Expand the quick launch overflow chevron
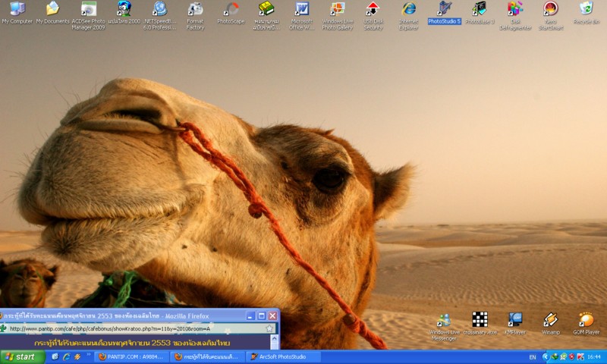 pyautogui.click(x=88, y=354)
